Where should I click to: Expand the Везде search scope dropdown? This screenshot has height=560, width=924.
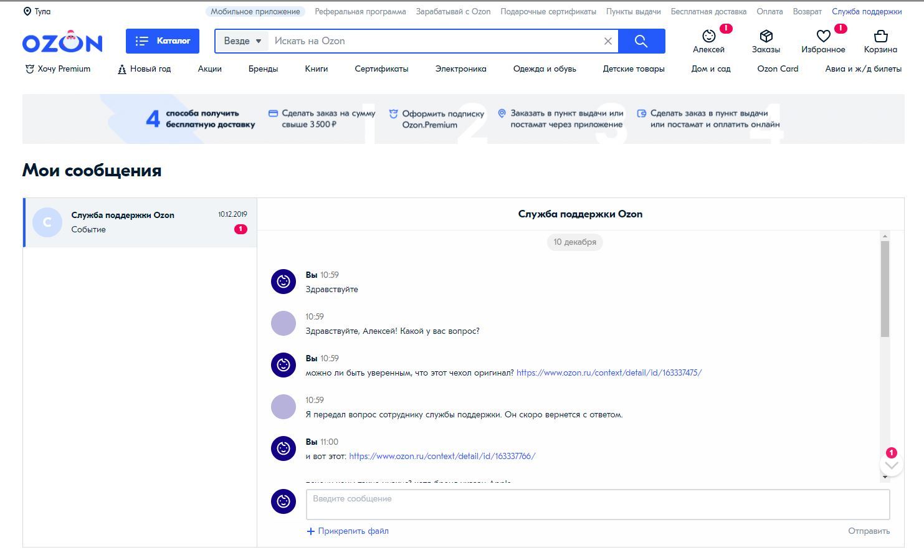242,41
